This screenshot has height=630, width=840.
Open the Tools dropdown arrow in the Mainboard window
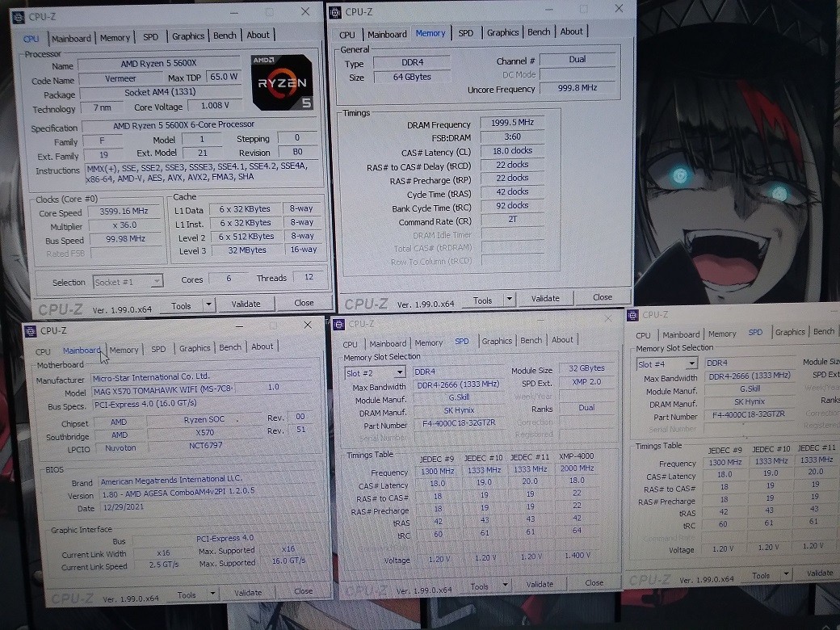click(x=212, y=594)
